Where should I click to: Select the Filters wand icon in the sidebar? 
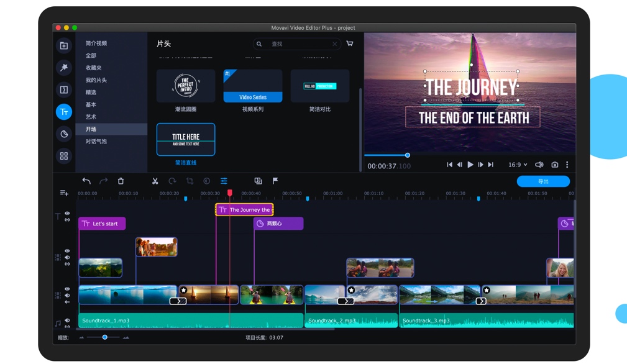[x=63, y=67]
